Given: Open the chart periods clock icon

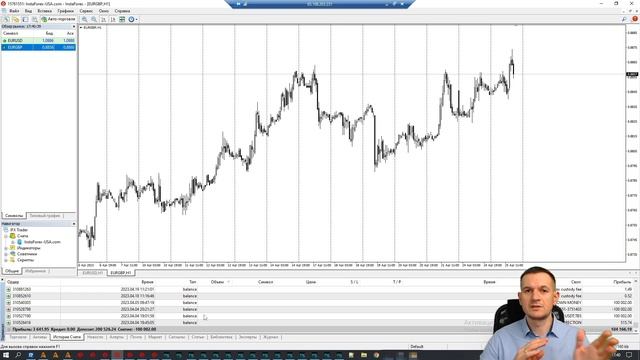Looking at the screenshot, I should click(131, 19).
